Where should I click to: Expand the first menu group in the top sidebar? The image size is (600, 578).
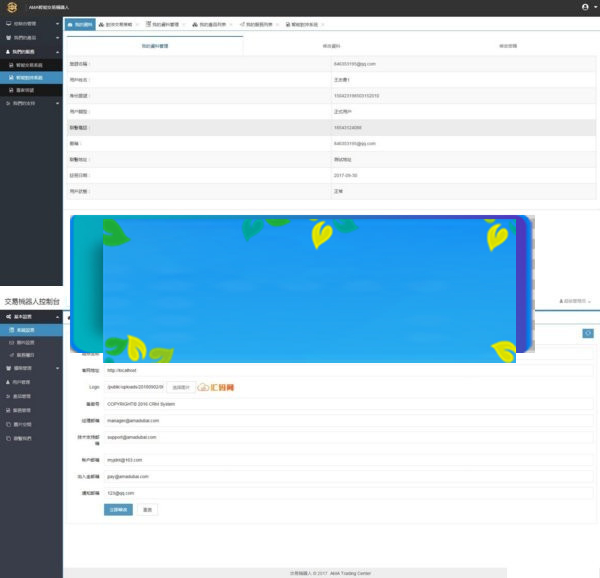(57, 23)
